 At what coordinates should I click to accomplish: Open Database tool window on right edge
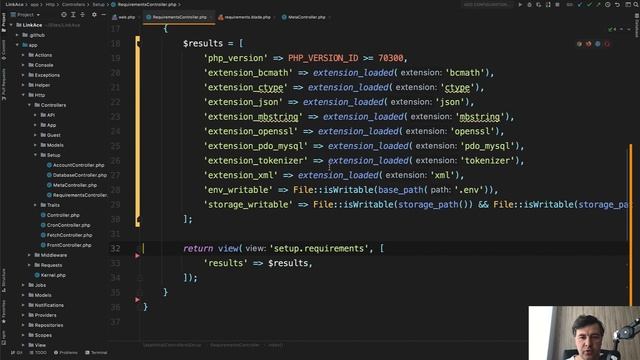pyautogui.click(x=637, y=25)
